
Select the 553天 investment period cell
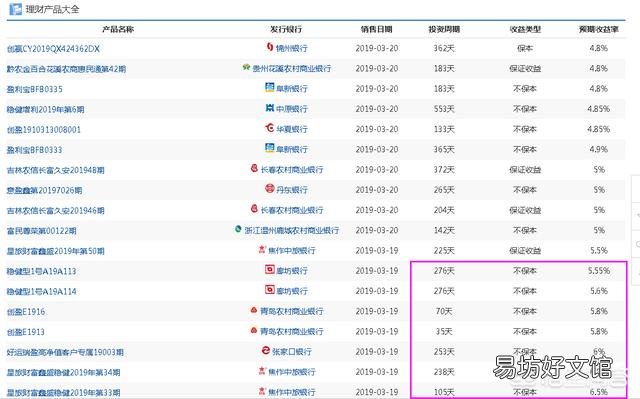(444, 109)
